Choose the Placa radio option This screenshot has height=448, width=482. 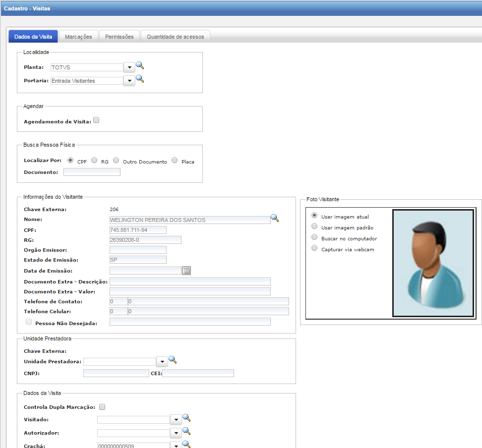[x=175, y=160]
